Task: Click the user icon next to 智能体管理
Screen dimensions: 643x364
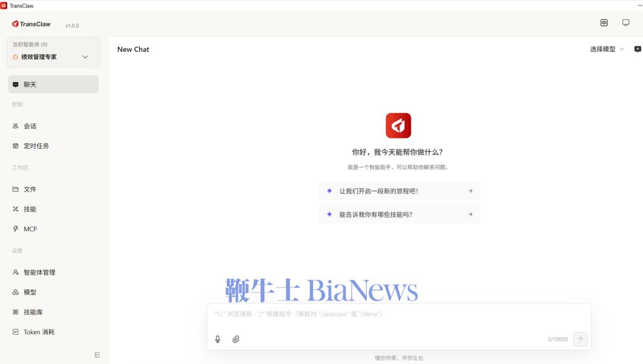Action: pos(15,272)
